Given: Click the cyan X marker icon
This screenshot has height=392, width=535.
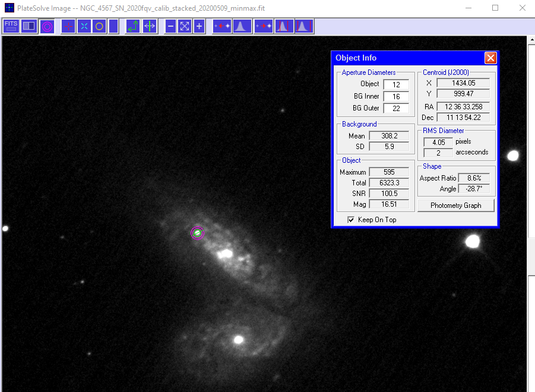Looking at the screenshot, I should (84, 26).
